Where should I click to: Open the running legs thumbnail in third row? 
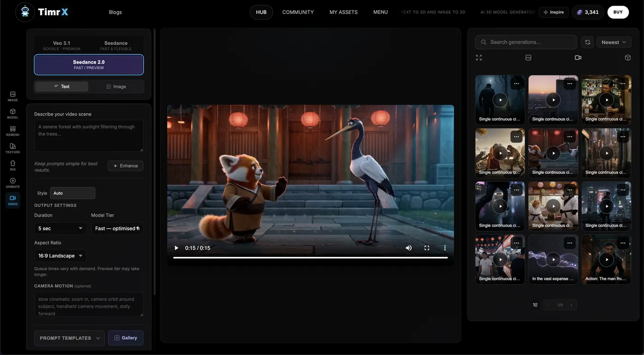click(x=500, y=206)
